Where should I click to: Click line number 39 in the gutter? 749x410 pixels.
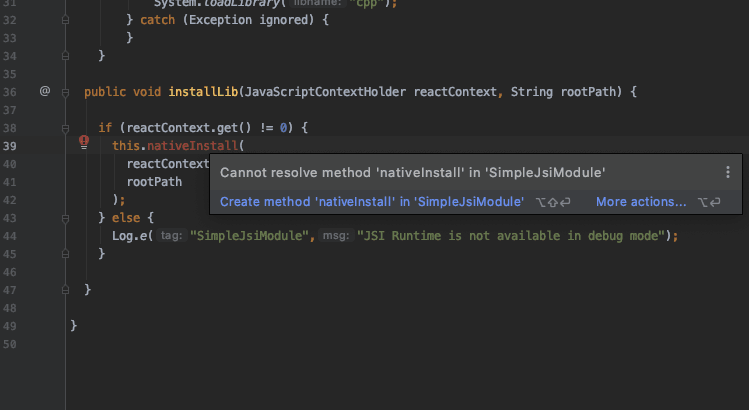[x=10, y=146]
